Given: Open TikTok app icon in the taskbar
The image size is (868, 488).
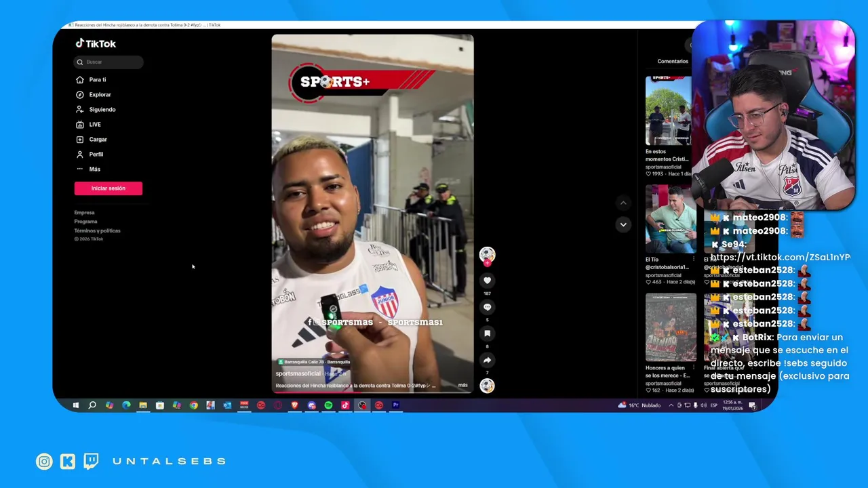Looking at the screenshot, I should [345, 405].
